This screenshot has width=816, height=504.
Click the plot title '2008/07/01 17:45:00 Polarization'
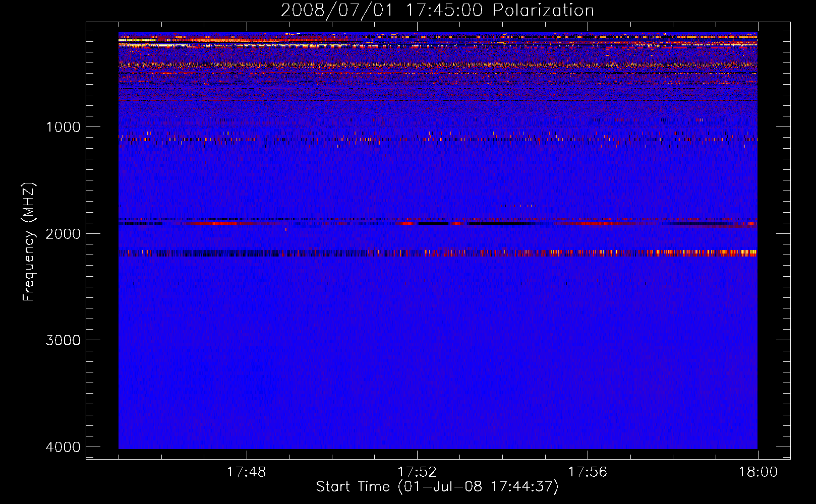(437, 10)
